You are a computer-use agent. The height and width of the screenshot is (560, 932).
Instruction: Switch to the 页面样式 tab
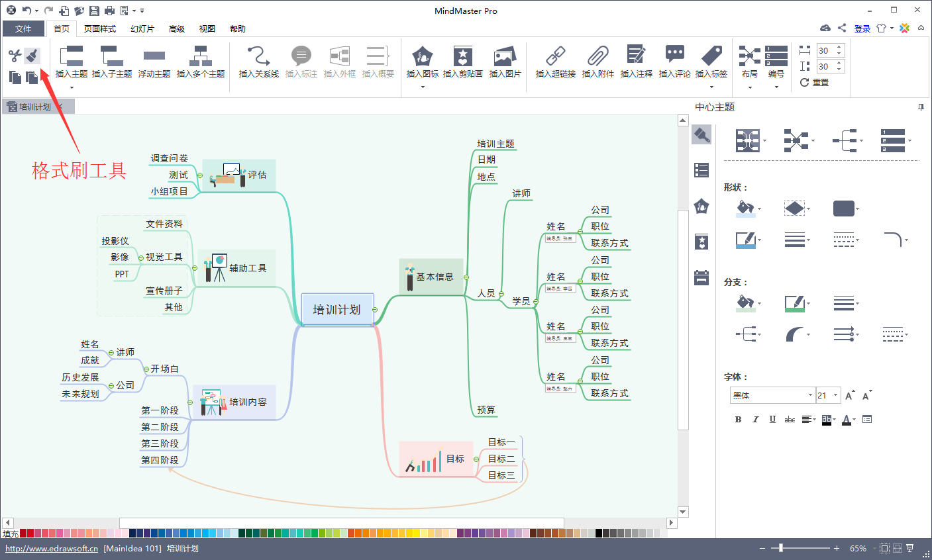100,28
